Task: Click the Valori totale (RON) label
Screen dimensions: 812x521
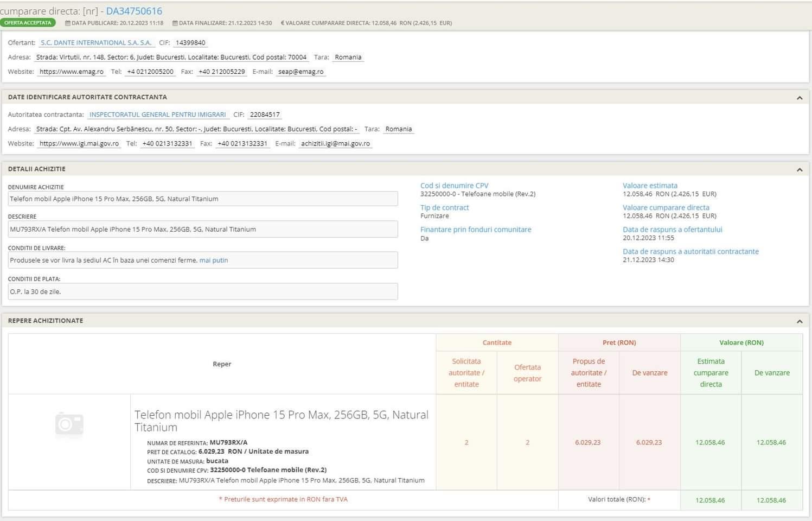Action: pyautogui.click(x=619, y=499)
